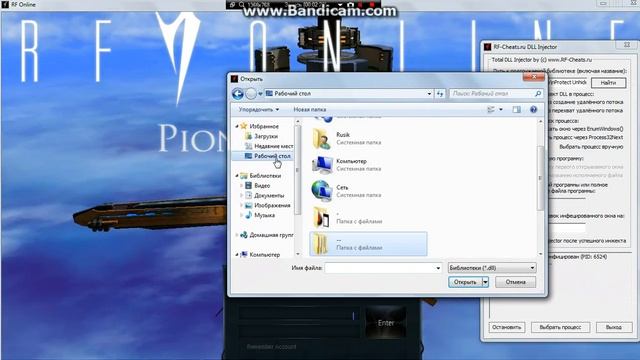
Task: Click Выход in the DLL Injector window
Action: [x=613, y=327]
